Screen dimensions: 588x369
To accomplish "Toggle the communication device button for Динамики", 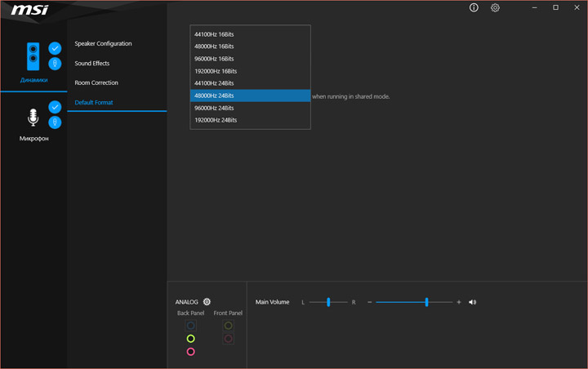I will tap(55, 64).
